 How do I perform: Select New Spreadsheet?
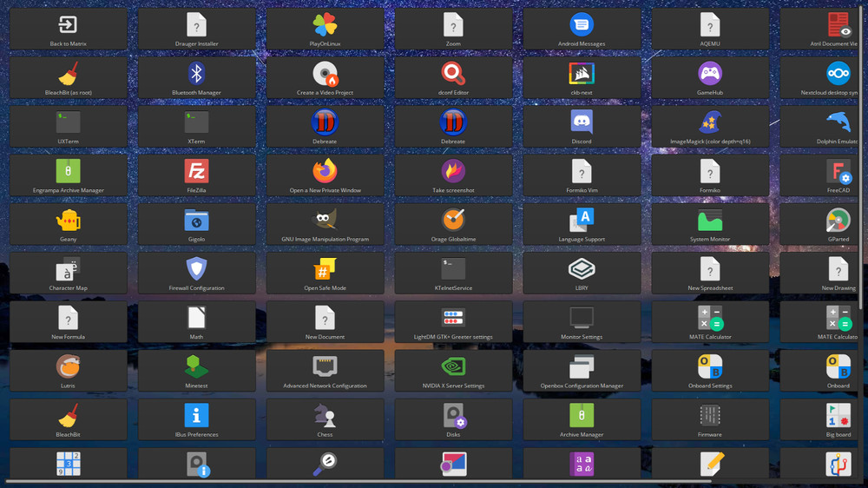(710, 273)
